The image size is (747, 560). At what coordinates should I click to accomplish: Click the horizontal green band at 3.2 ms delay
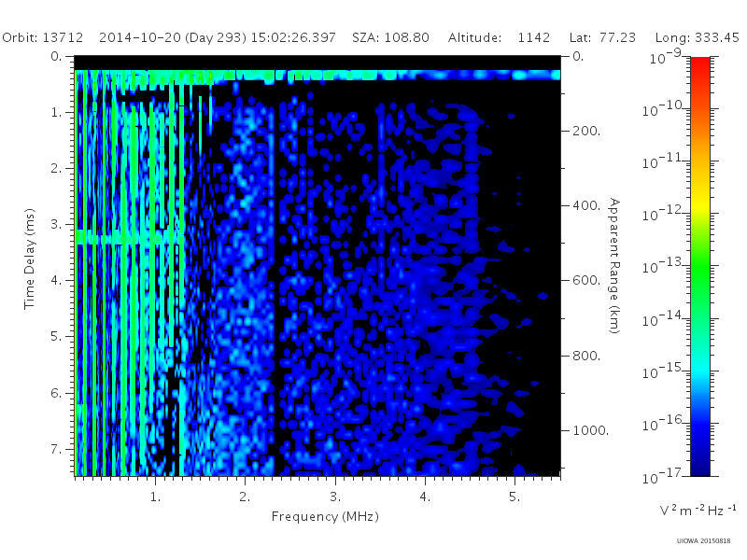[130, 237]
